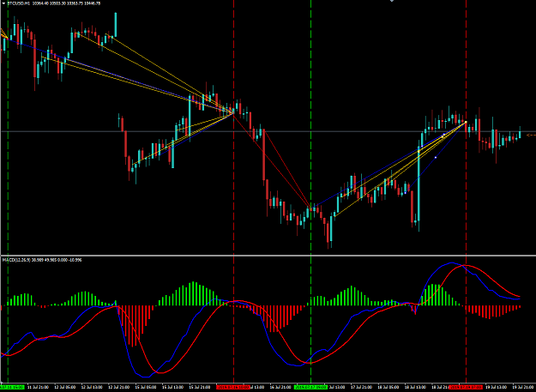
Task: Click the red-highlighted 2019.07.16 date label on time axis
Action: (x=233, y=387)
